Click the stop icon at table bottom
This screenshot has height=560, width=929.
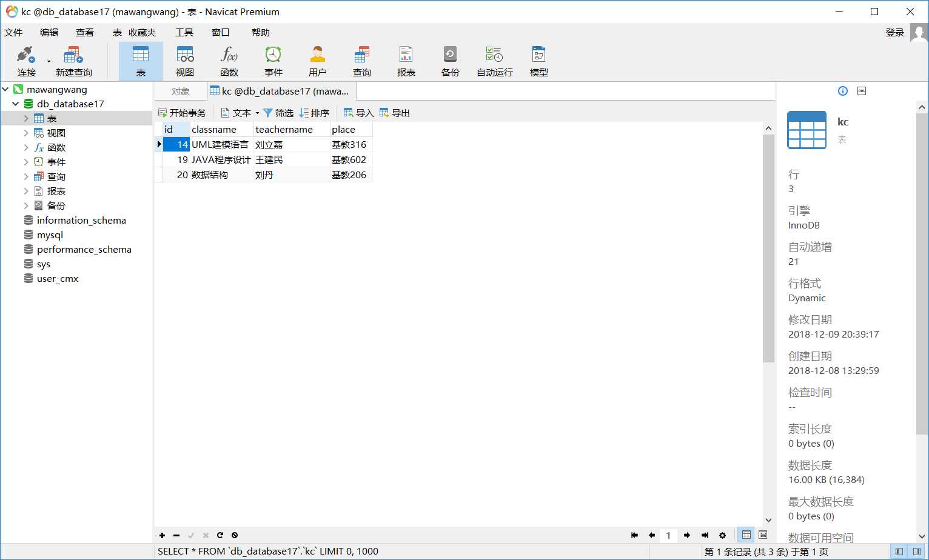point(235,535)
